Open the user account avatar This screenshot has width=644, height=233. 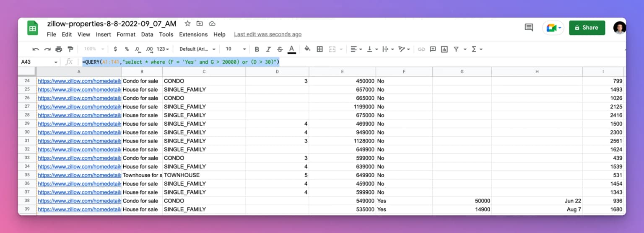click(x=619, y=28)
